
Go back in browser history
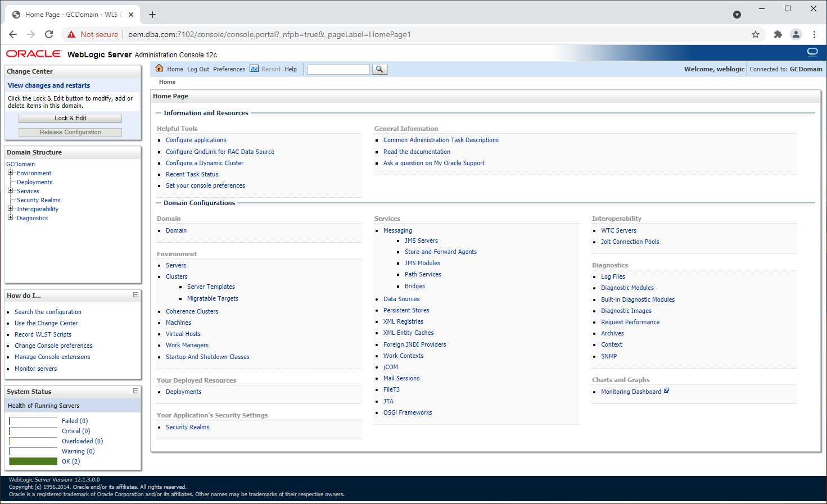tap(13, 34)
